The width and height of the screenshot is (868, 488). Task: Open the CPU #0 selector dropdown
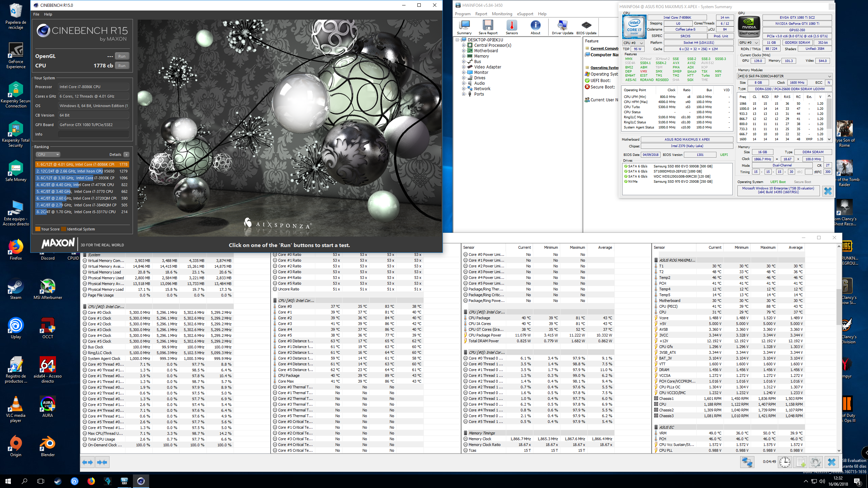[633, 43]
